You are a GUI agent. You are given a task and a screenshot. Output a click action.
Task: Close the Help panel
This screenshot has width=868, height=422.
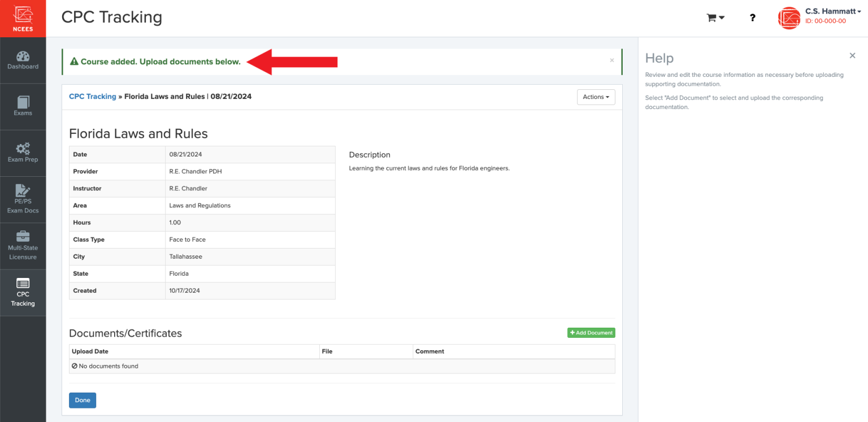click(852, 55)
